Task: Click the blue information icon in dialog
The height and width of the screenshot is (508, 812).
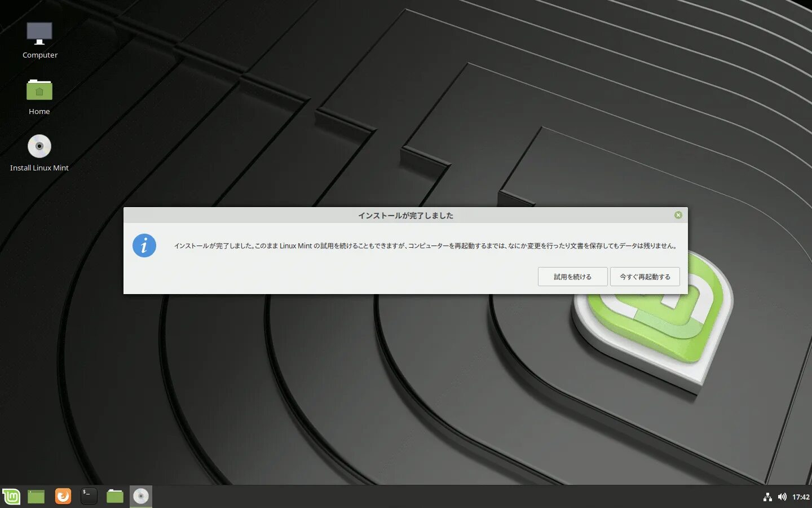Action: click(x=144, y=246)
